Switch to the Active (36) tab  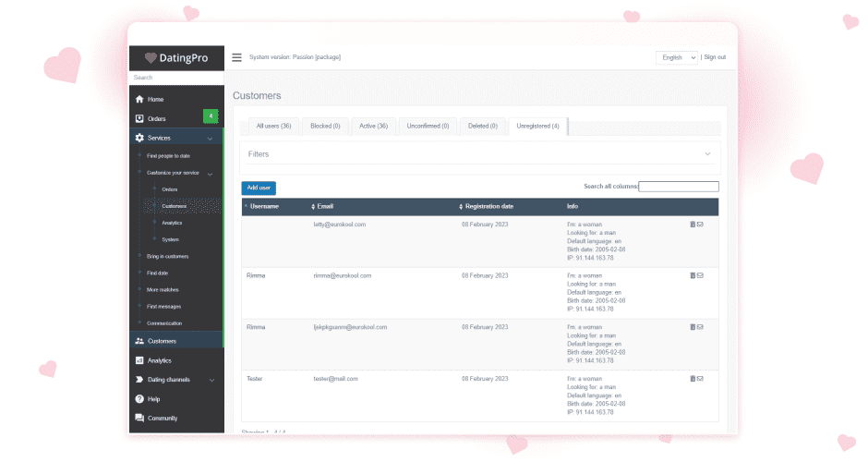(374, 127)
